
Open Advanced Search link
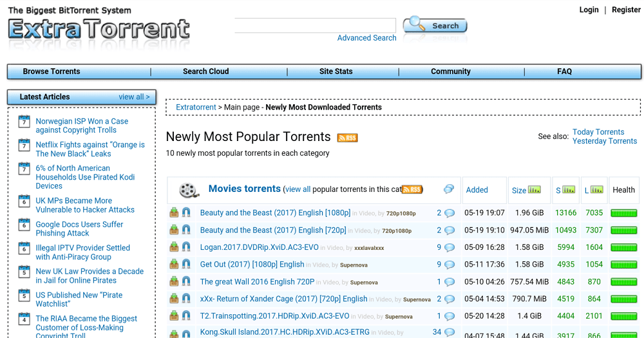(367, 38)
